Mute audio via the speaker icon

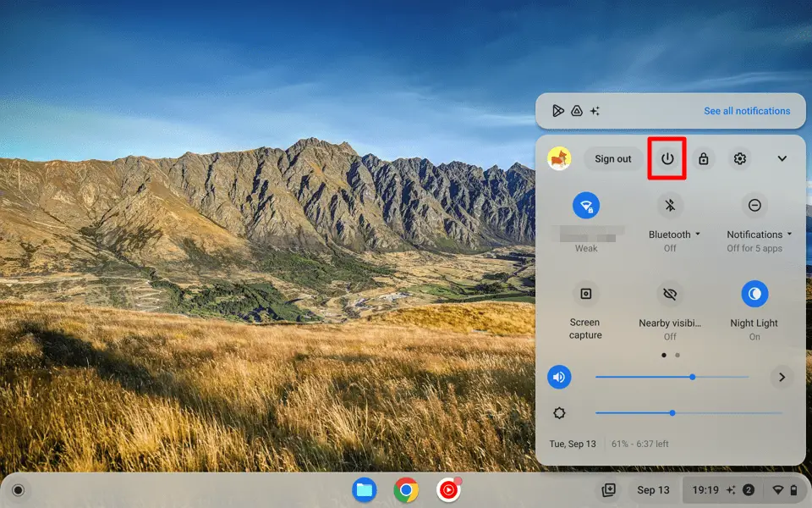[x=559, y=377]
